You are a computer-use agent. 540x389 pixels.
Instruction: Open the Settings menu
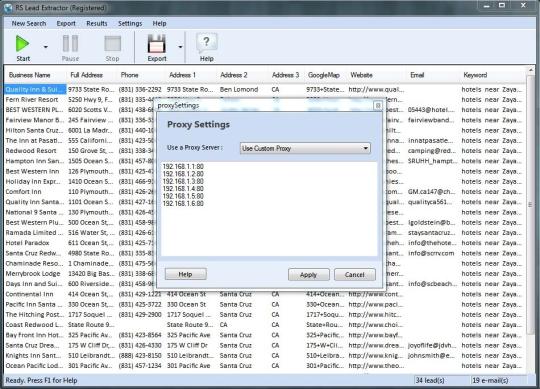click(x=130, y=23)
